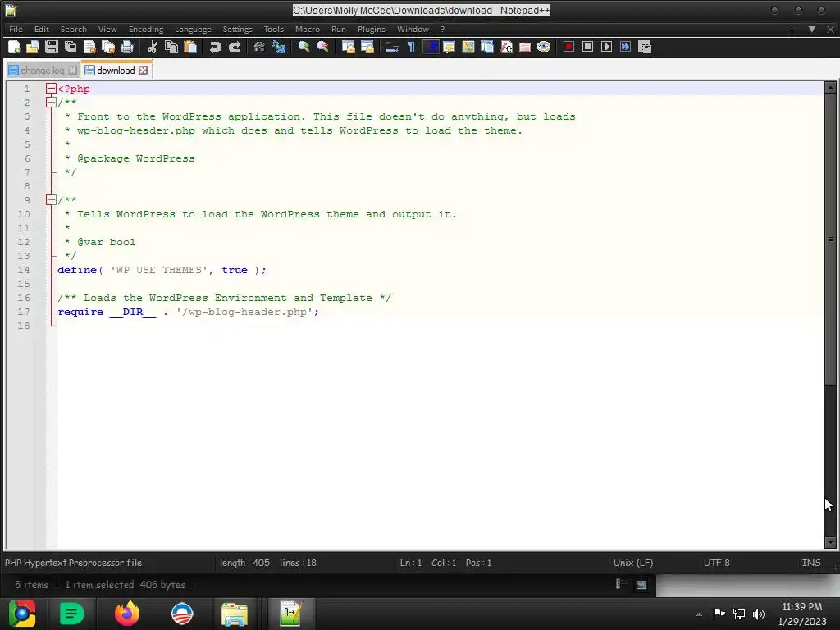Run the macro multiple times
Image resolution: width=840 pixels, height=630 pixels.
point(625,47)
